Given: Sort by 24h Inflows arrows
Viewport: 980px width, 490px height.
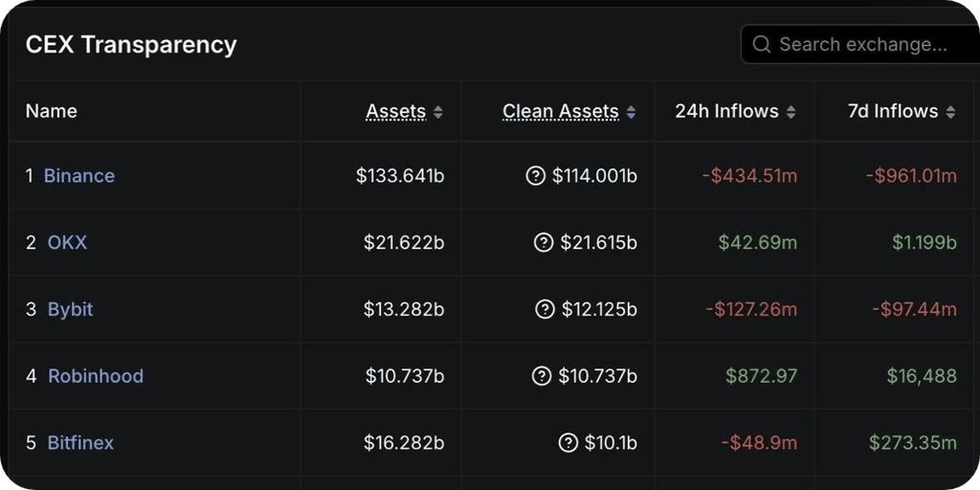Looking at the screenshot, I should [791, 112].
